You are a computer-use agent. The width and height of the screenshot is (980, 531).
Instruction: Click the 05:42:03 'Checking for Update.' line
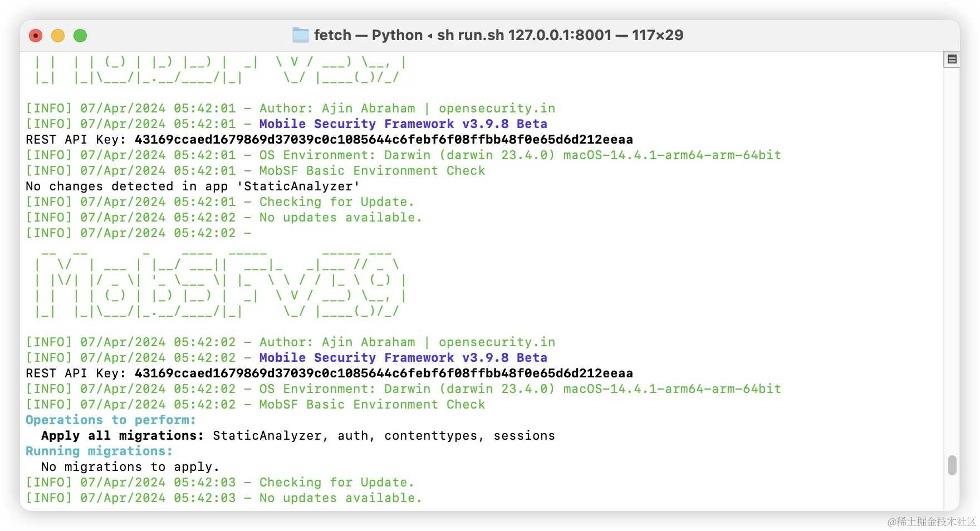point(220,482)
